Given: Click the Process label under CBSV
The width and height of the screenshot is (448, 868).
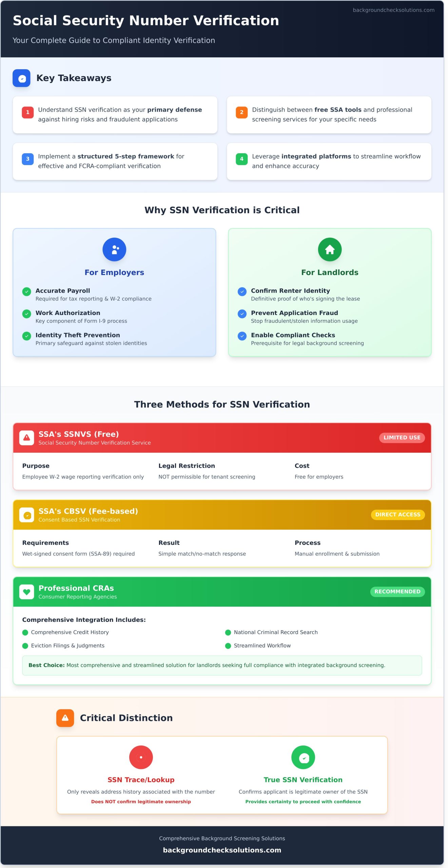Looking at the screenshot, I should pos(308,543).
